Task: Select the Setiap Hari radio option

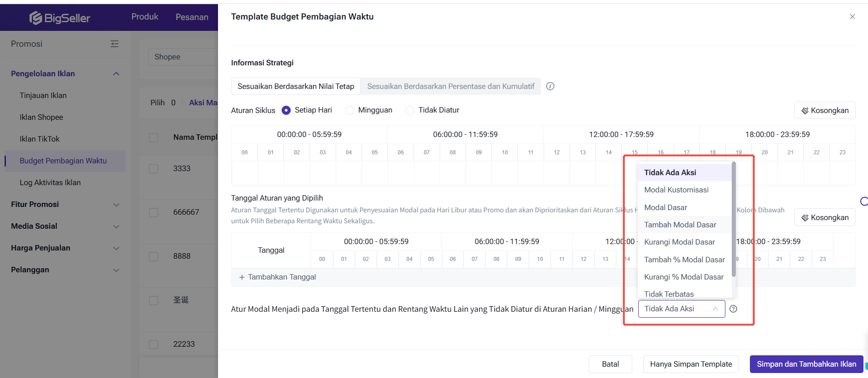Action: pyautogui.click(x=286, y=110)
